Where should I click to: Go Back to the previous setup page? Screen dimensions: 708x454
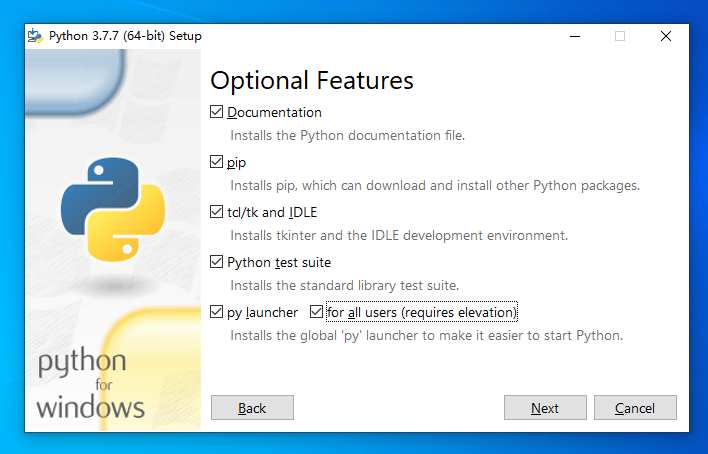click(x=252, y=408)
